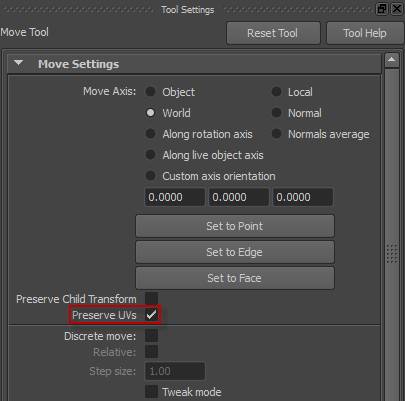
Task: Click Set to Edge button
Action: click(x=235, y=252)
